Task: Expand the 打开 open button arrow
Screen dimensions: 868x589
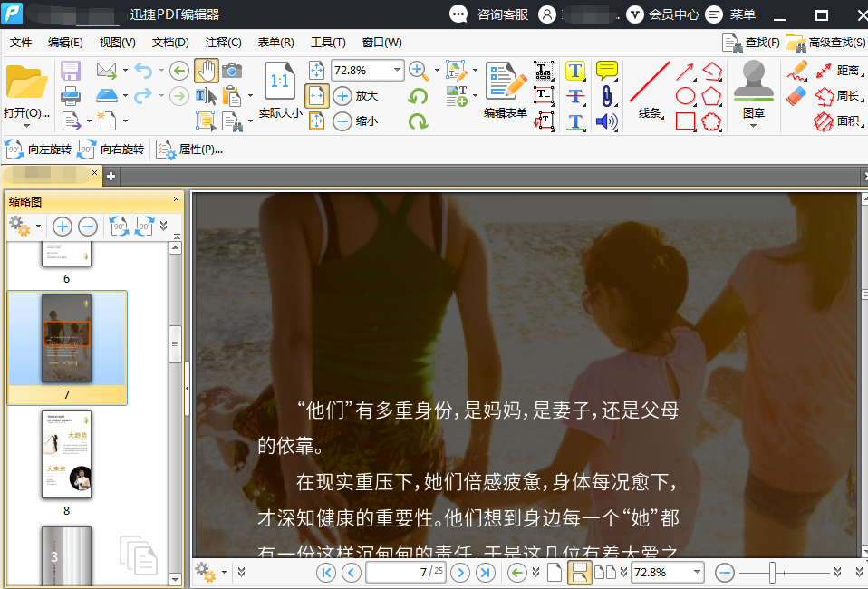Action: point(26,126)
